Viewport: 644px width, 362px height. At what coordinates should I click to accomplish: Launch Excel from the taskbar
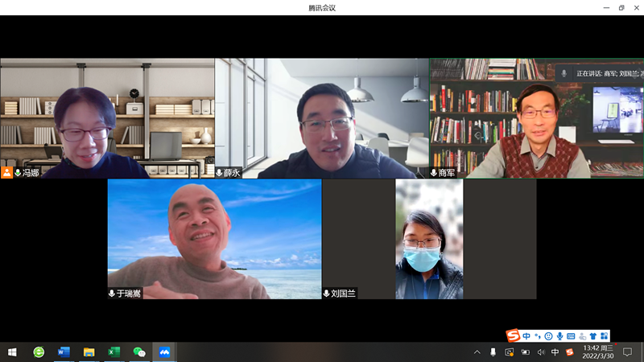coord(114,352)
